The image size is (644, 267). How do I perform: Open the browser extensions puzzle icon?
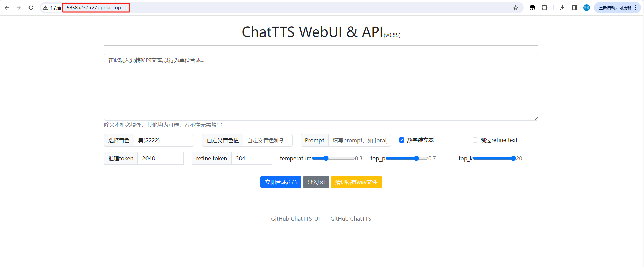(544, 8)
